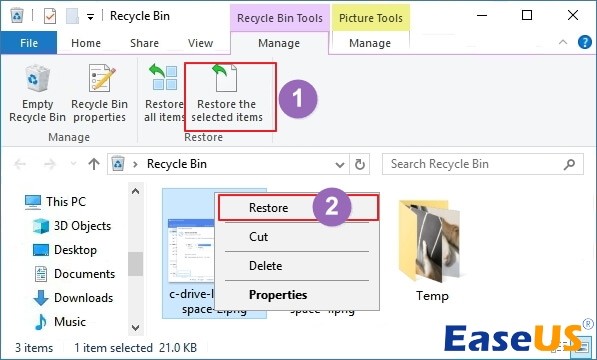597x360 pixels.
Task: Open Music in navigation pane
Action: [60, 322]
